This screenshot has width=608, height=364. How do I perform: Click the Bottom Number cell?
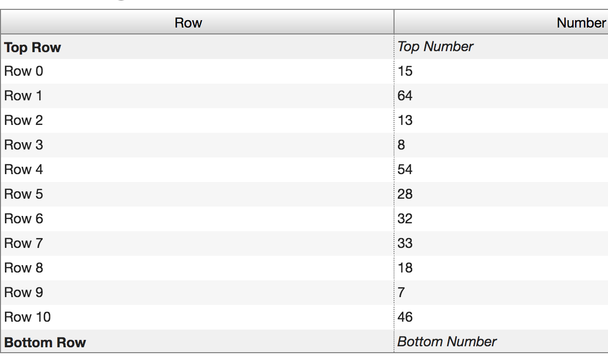[447, 342]
